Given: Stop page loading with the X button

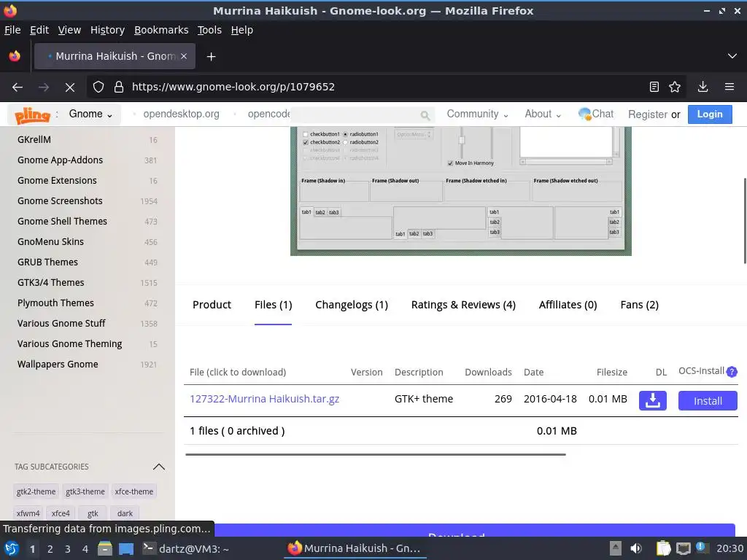Looking at the screenshot, I should coord(69,87).
